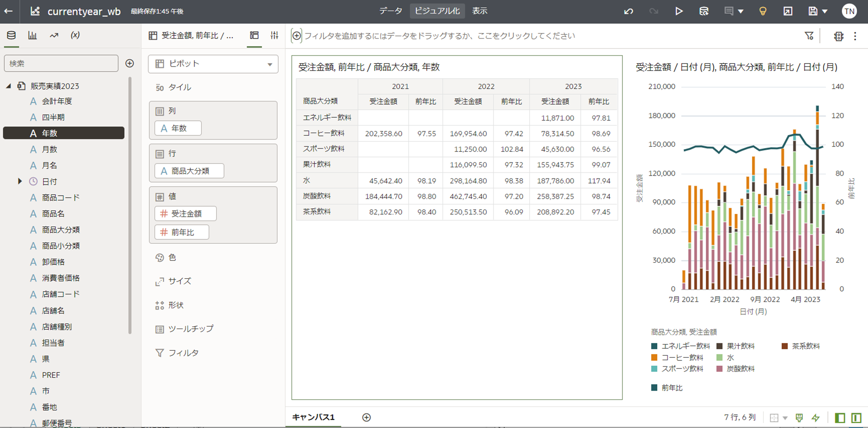Open the notes icon in the top toolbar

point(729,11)
